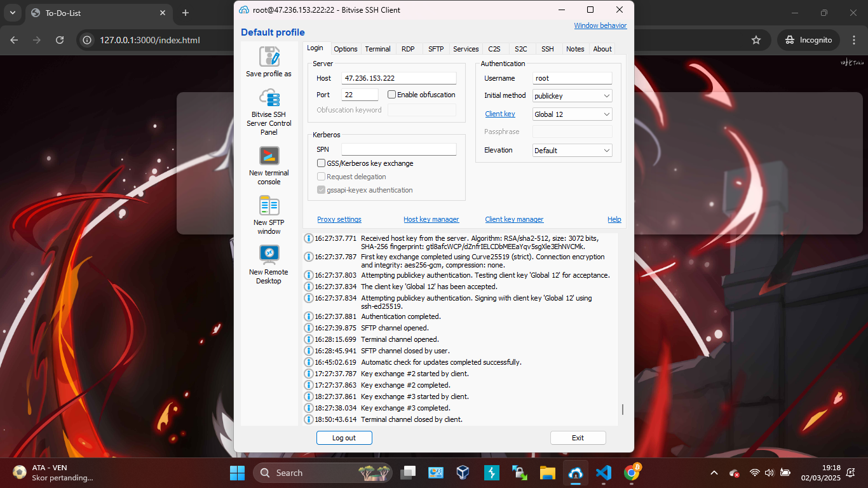Screen dimensions: 868x488
Task: Open the Elevation dropdown
Action: click(572, 151)
